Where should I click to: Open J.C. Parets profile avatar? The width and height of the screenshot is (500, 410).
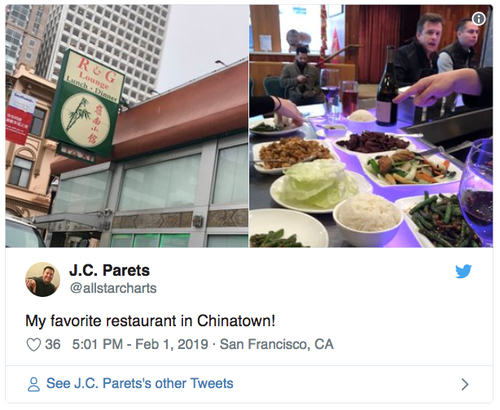[x=43, y=279]
